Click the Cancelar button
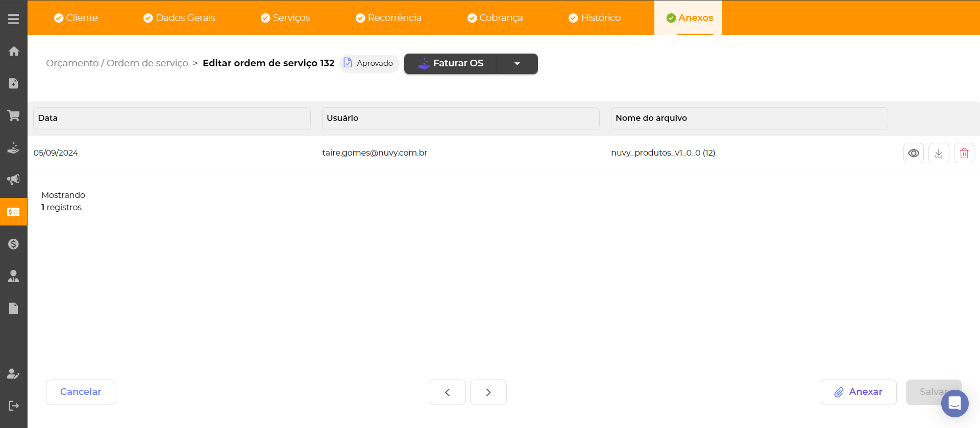The width and height of the screenshot is (980, 428). pyautogui.click(x=81, y=392)
